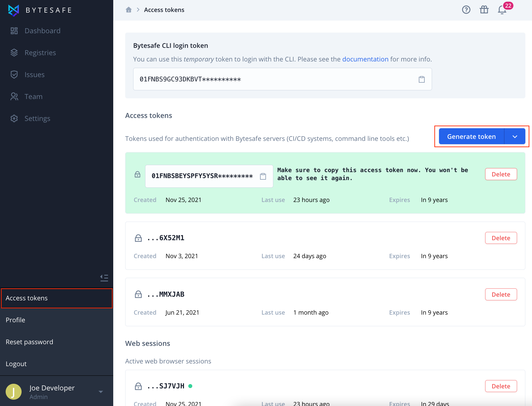Collapse the sidebar menu
The image size is (532, 406).
click(104, 278)
